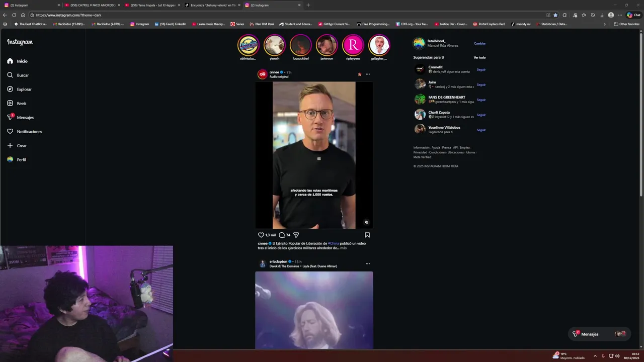Click taskbar clock 02:12
Viewport: 644px width, 362px height.
(632, 356)
